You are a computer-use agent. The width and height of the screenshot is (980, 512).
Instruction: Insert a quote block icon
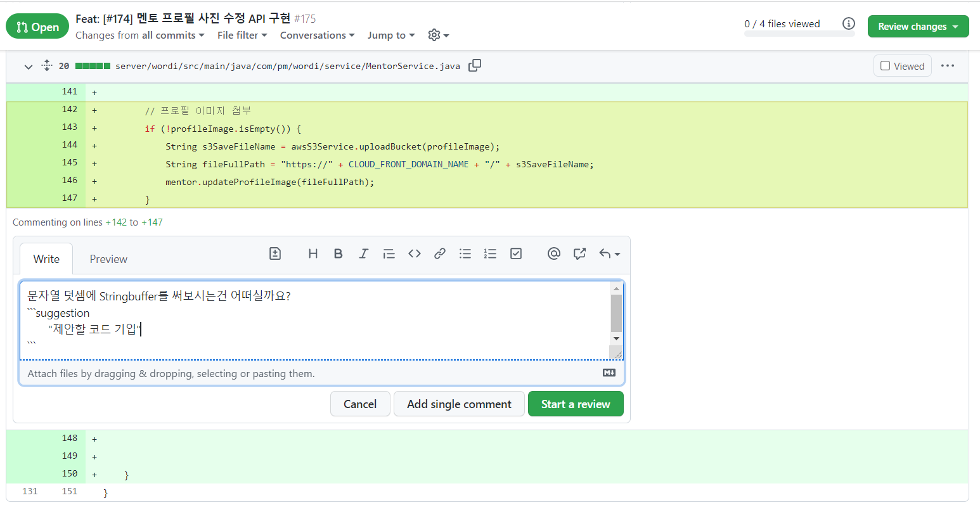(x=389, y=253)
